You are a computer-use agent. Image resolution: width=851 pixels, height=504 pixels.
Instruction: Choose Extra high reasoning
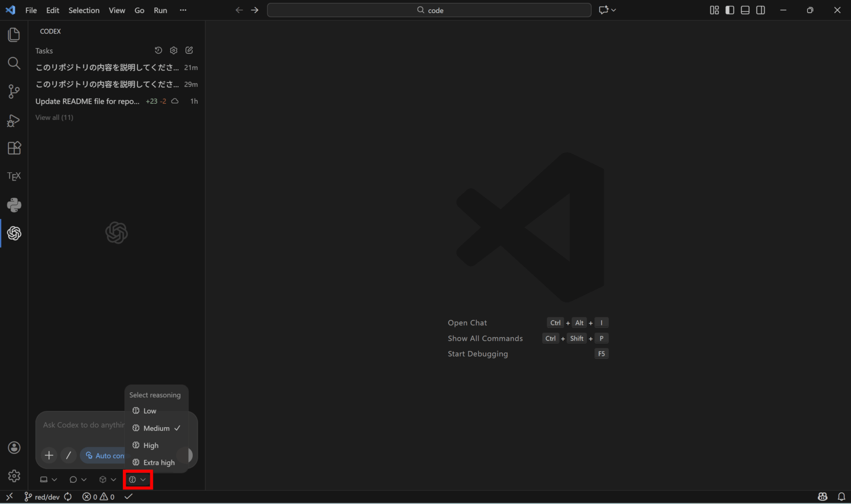[159, 462]
